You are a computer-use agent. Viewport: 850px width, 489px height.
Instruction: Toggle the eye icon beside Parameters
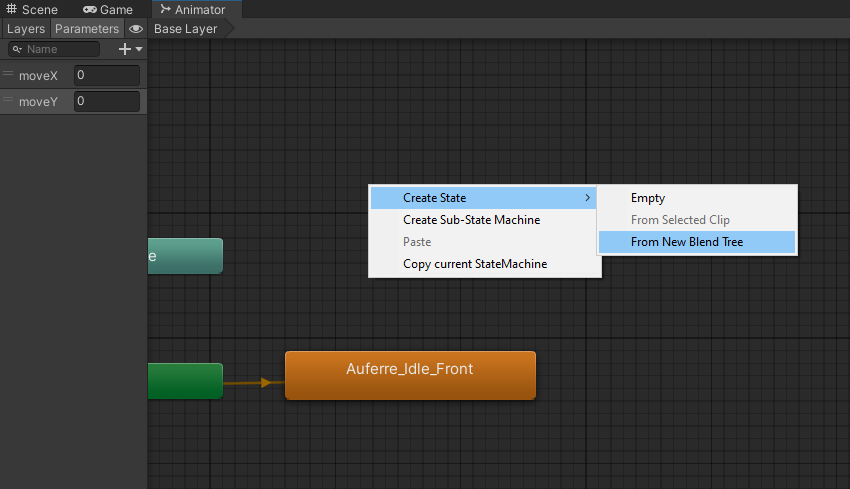click(136, 29)
